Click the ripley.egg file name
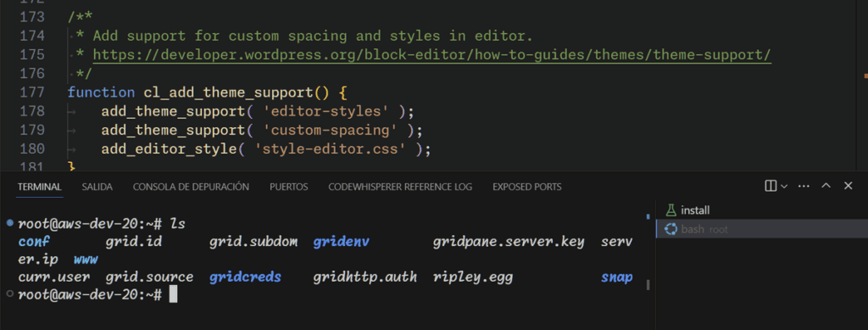Viewport: 868px width, 330px height. pyautogui.click(x=473, y=277)
